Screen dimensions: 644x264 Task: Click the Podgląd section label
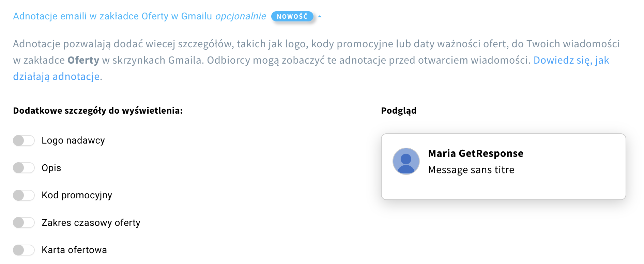(399, 110)
